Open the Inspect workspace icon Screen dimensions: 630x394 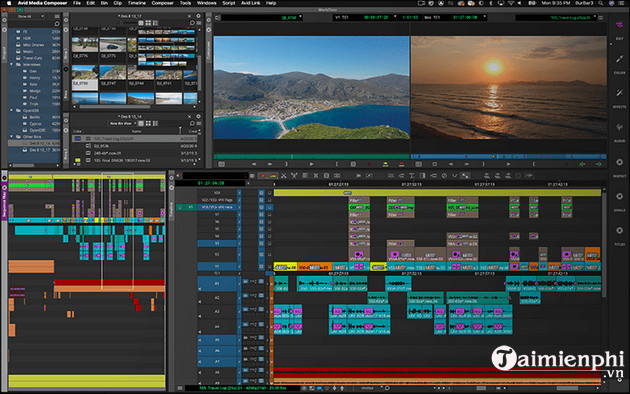coord(619,162)
